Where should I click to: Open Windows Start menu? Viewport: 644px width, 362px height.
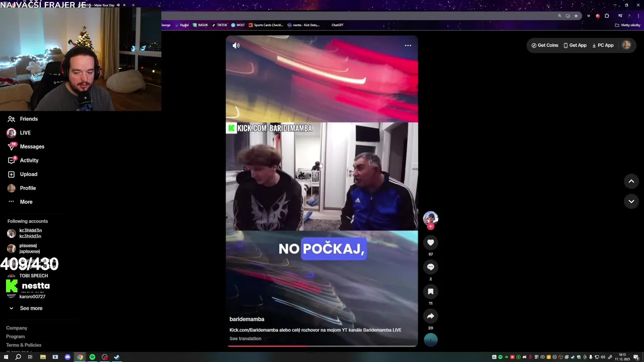pos(6,357)
